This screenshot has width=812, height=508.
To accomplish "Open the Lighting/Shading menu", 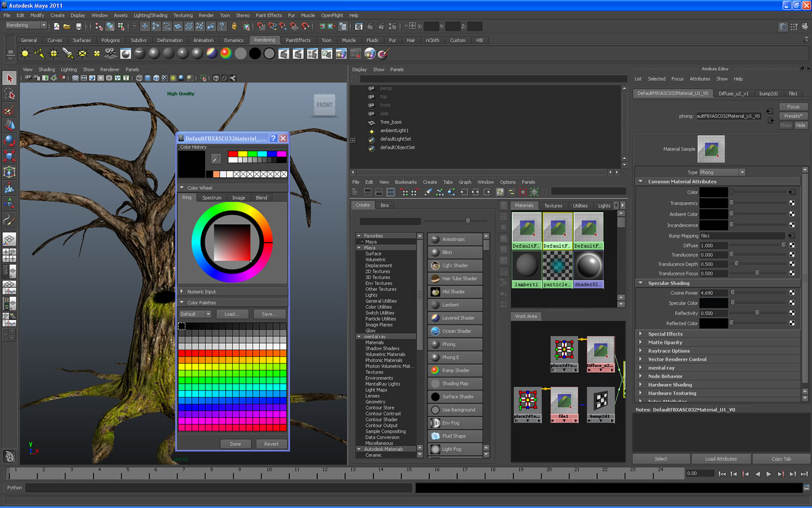I will coord(150,16).
